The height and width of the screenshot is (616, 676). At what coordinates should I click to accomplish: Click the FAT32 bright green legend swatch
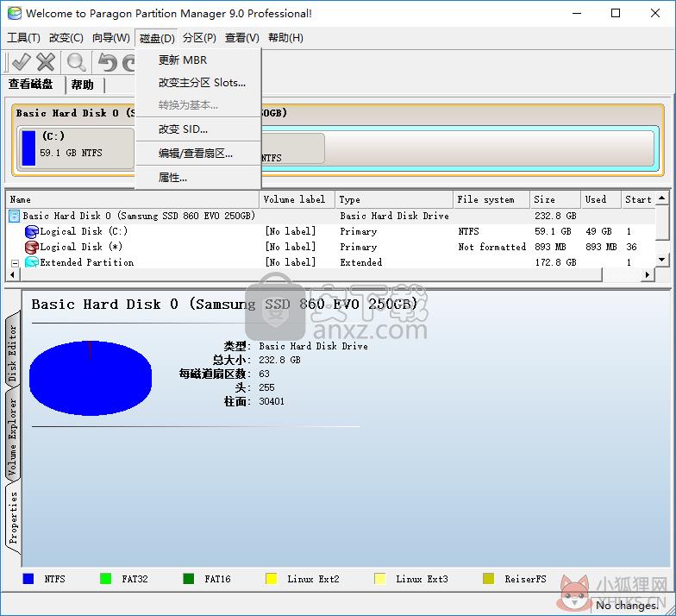coord(105,579)
